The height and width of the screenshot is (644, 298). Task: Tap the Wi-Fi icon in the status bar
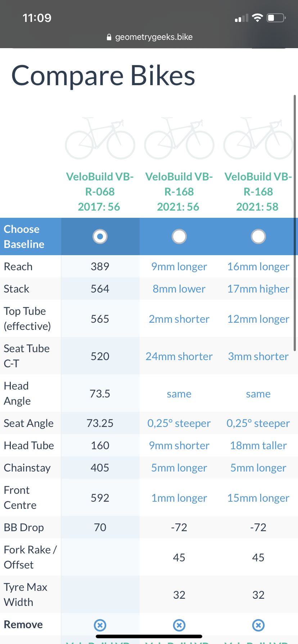click(257, 18)
